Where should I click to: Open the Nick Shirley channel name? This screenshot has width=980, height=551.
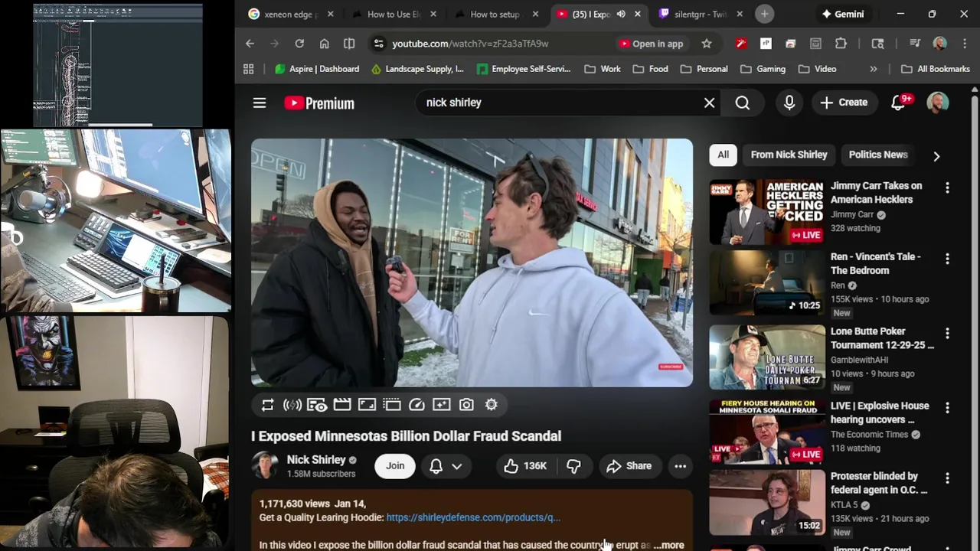pyautogui.click(x=316, y=460)
